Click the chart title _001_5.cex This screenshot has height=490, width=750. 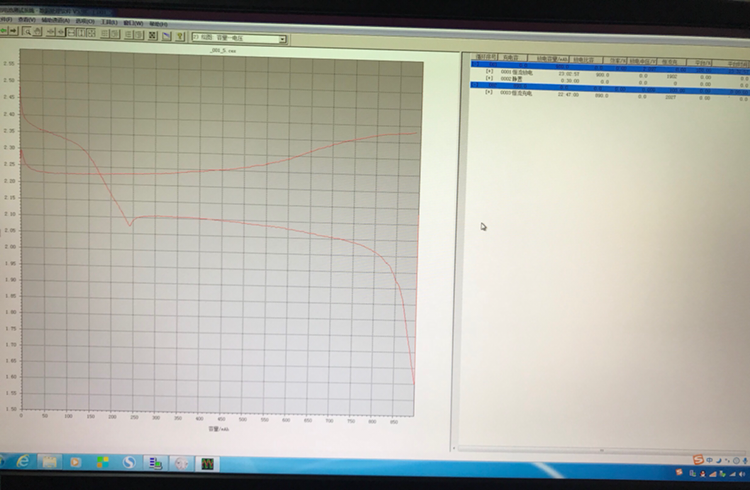[223, 50]
